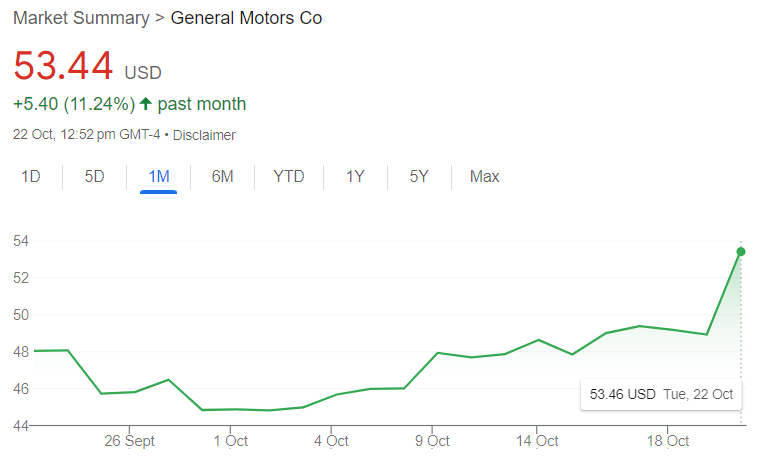Select the 1D time range tab
The width and height of the screenshot is (775, 458).
tap(31, 177)
